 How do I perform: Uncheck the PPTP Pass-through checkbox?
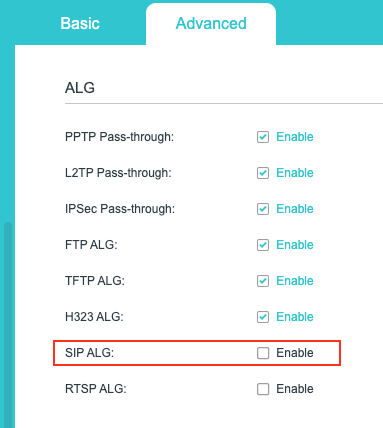click(x=263, y=137)
